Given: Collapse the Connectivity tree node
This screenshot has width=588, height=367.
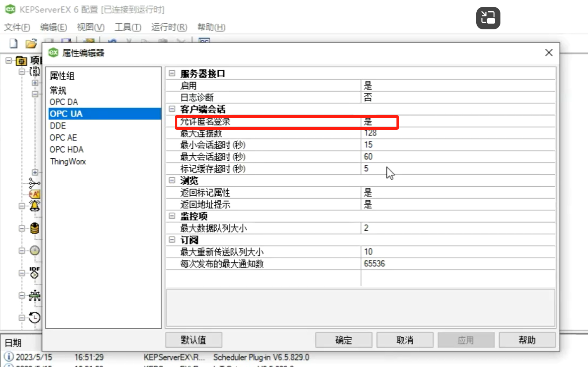Looking at the screenshot, I should pyautogui.click(x=22, y=71).
